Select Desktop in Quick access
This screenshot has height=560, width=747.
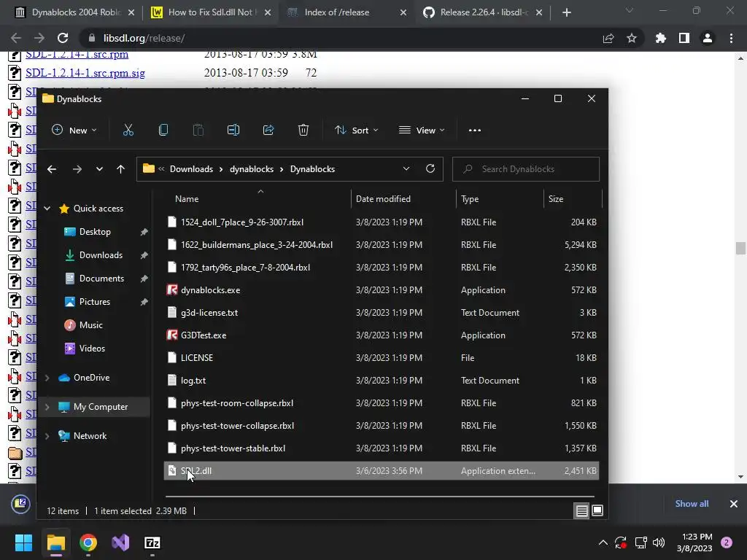coord(95,232)
